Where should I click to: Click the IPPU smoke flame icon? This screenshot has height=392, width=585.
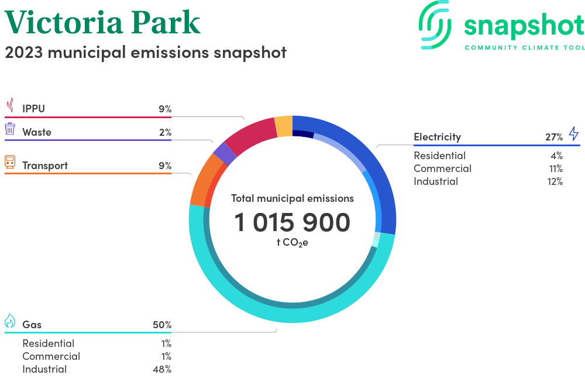point(10,106)
